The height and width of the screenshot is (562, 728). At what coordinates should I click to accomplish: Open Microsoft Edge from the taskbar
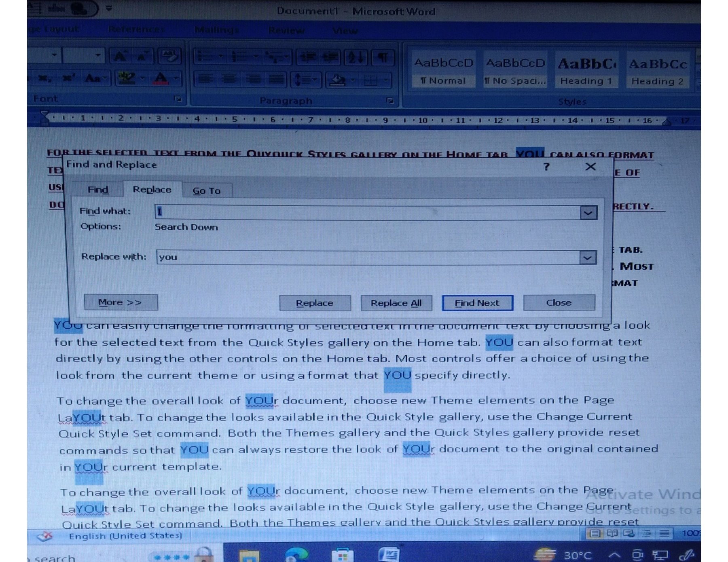click(296, 554)
